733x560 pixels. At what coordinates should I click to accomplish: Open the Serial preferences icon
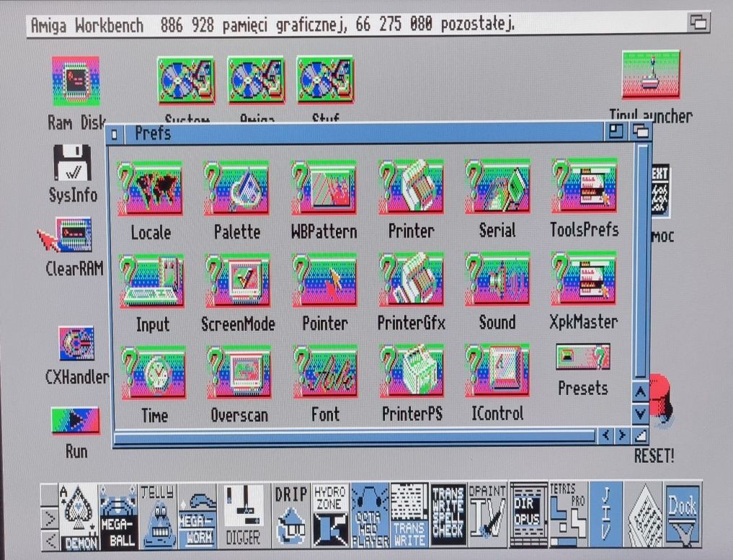point(497,186)
